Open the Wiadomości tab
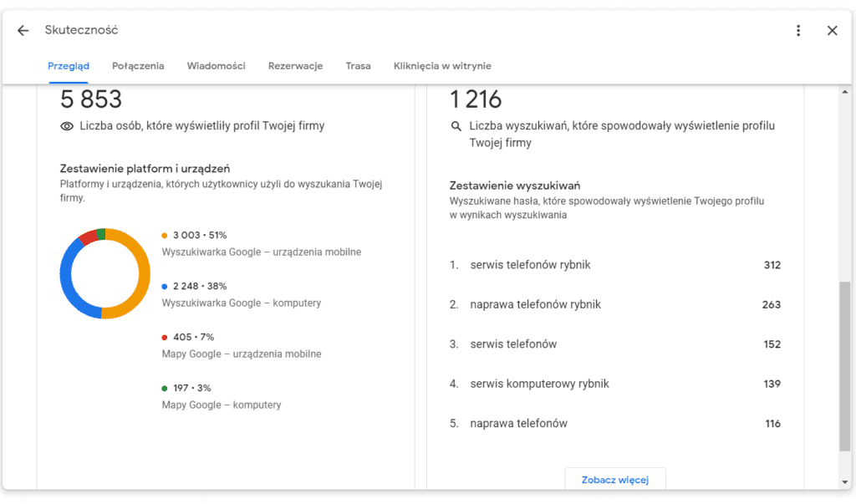The width and height of the screenshot is (856, 504). (x=217, y=66)
